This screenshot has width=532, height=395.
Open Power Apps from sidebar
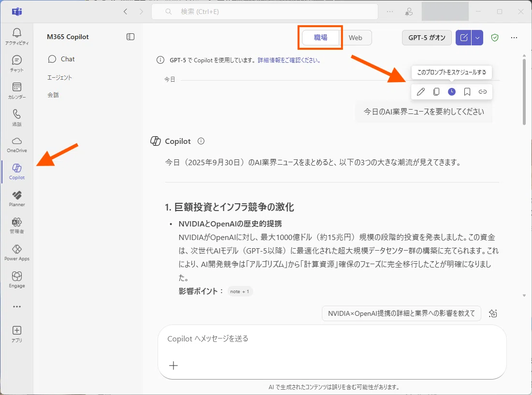point(16,253)
